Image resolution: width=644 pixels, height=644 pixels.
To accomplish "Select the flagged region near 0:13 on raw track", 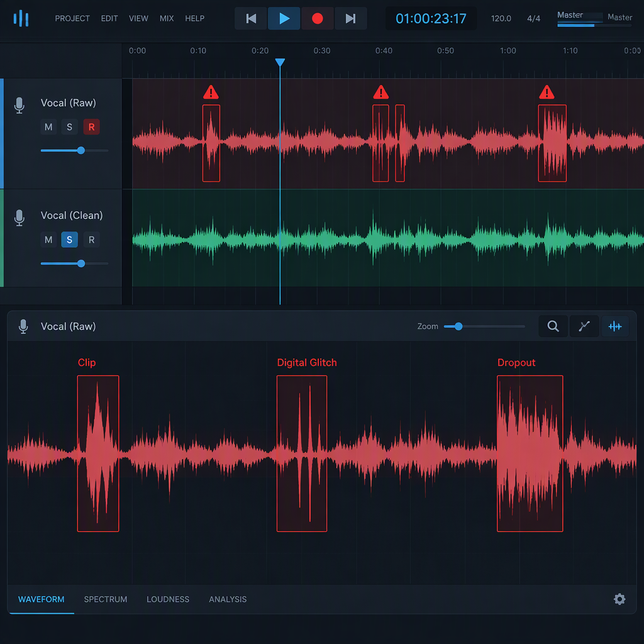I will coord(211,143).
